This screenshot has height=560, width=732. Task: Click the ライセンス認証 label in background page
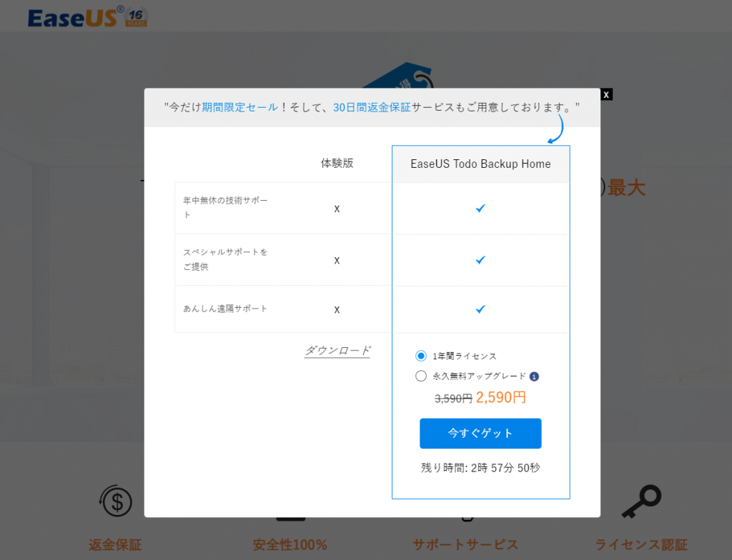[x=641, y=544]
